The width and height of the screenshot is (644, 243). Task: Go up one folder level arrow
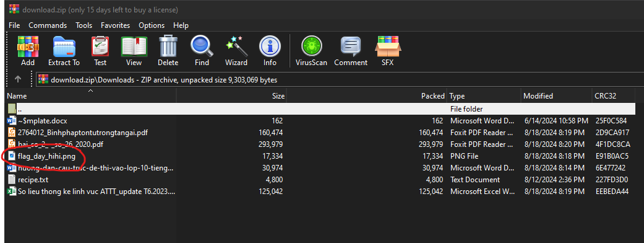18,79
